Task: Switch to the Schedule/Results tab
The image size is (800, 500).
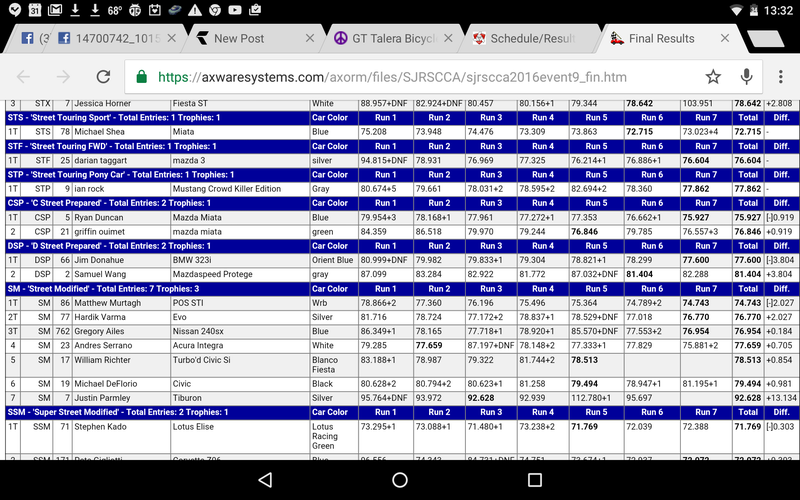Action: [x=531, y=38]
